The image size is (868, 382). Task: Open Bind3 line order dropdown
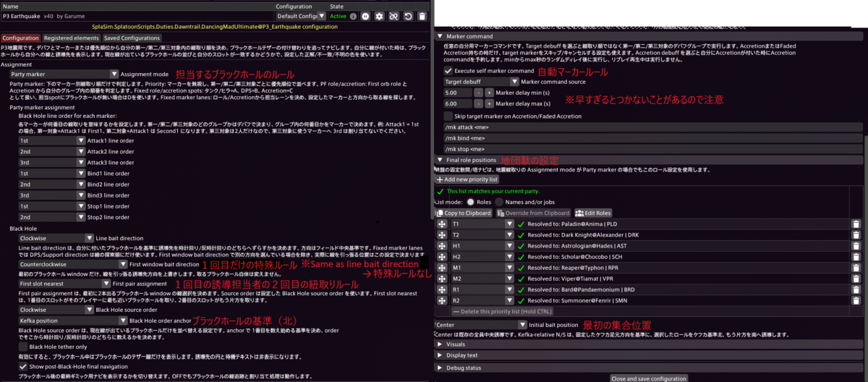click(x=52, y=195)
